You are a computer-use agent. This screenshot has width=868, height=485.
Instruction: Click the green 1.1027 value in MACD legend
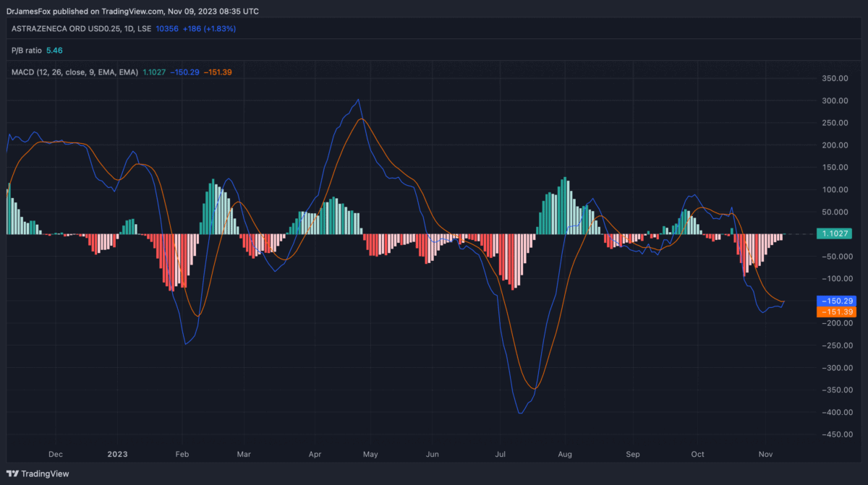click(x=153, y=72)
